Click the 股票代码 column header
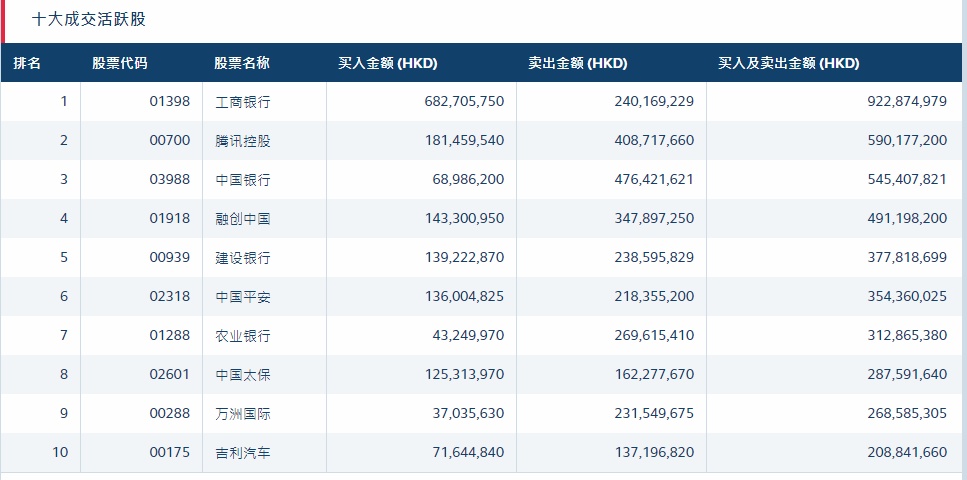Screen dimensions: 967x480 point(120,63)
